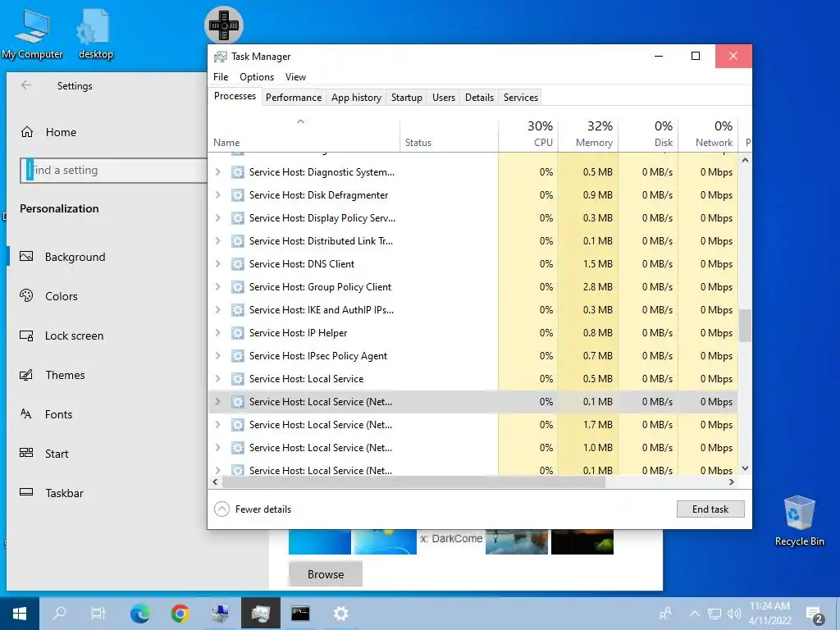Sort processes by CPU column
The height and width of the screenshot is (630, 840).
528,135
